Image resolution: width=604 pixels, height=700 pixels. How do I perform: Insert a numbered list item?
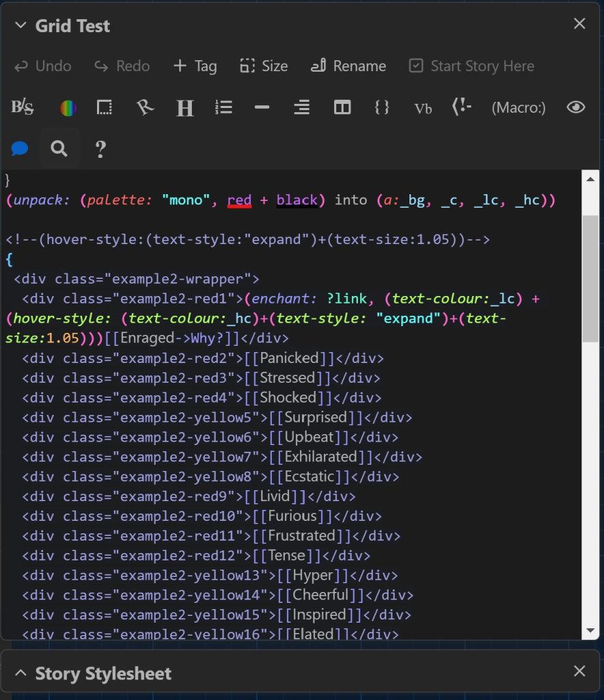click(223, 107)
